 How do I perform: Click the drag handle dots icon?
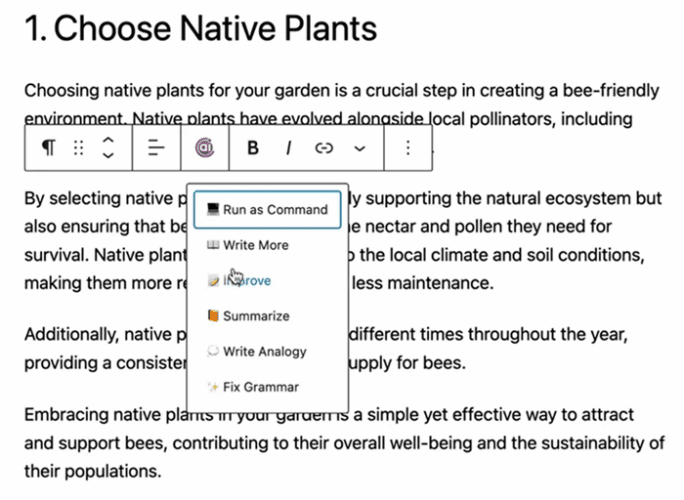[79, 148]
